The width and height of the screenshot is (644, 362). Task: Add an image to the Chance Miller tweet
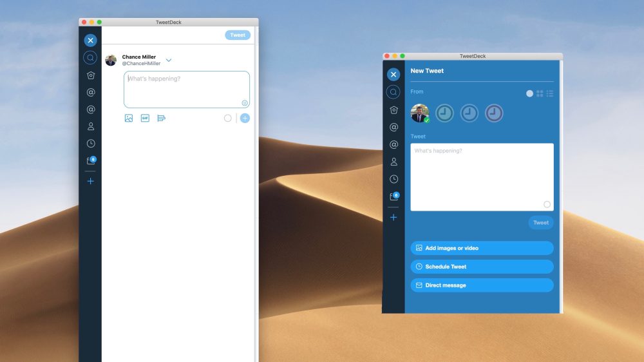pos(129,119)
